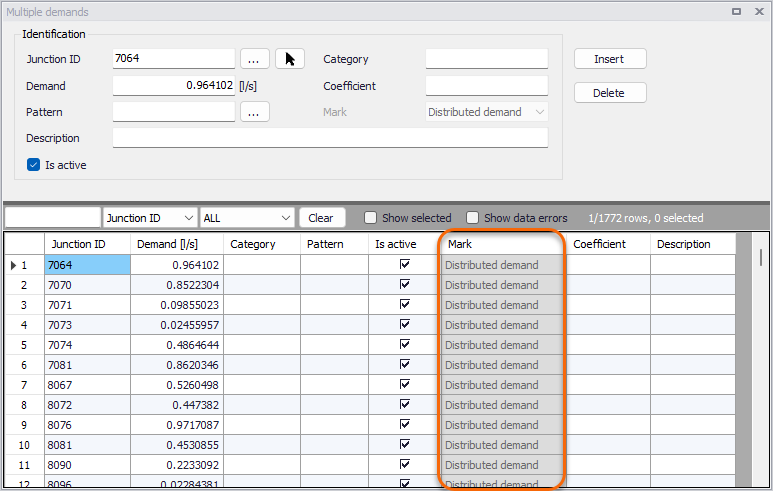Image resolution: width=773 pixels, height=491 pixels.
Task: Select junction ID cell 7070
Action: pyautogui.click(x=87, y=285)
